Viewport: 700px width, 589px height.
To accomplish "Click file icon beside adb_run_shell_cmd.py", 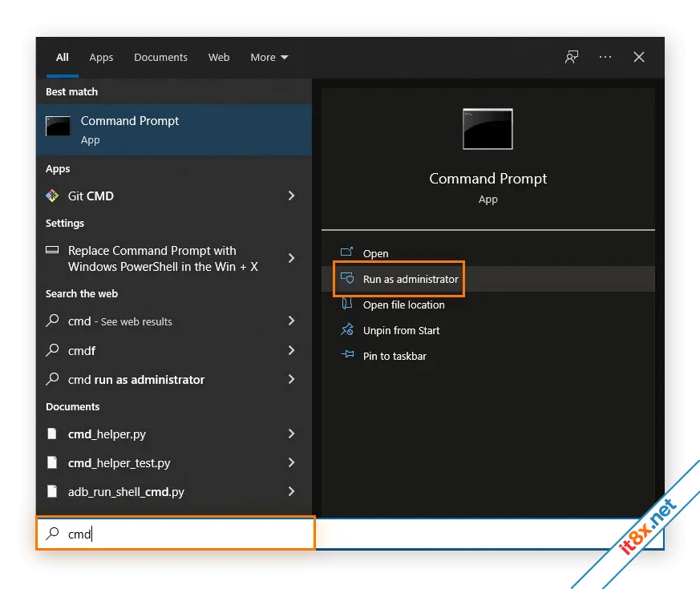I will coord(52,491).
